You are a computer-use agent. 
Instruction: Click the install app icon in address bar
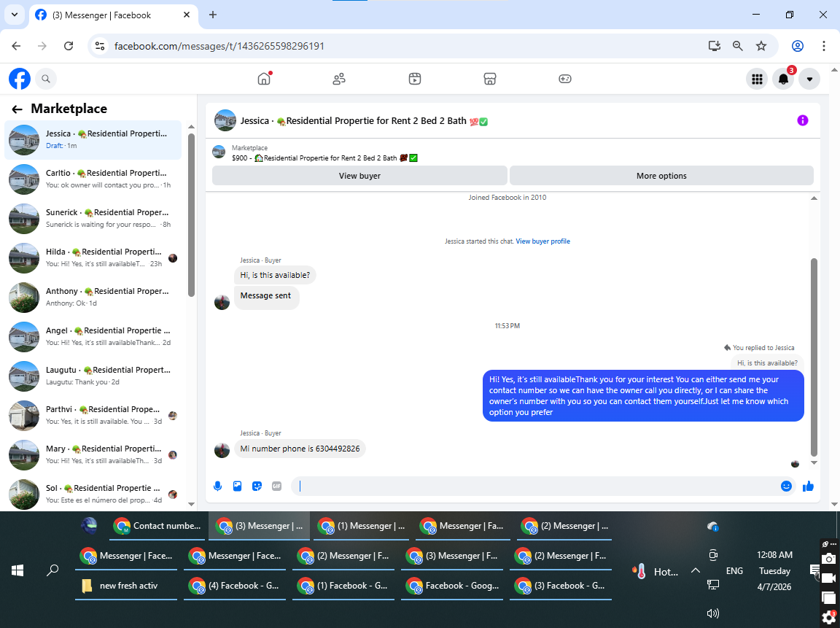714,46
